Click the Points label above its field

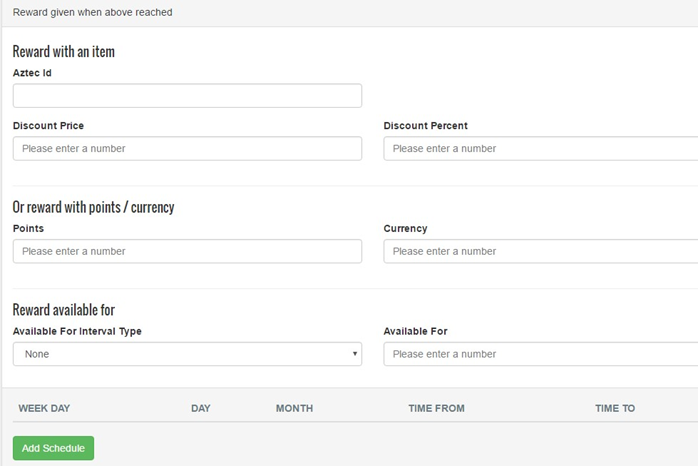tap(28, 228)
